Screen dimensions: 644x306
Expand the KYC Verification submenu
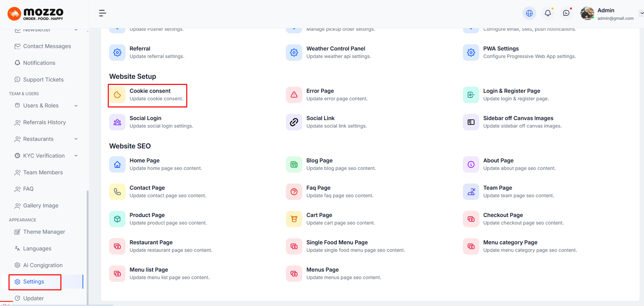click(x=76, y=156)
